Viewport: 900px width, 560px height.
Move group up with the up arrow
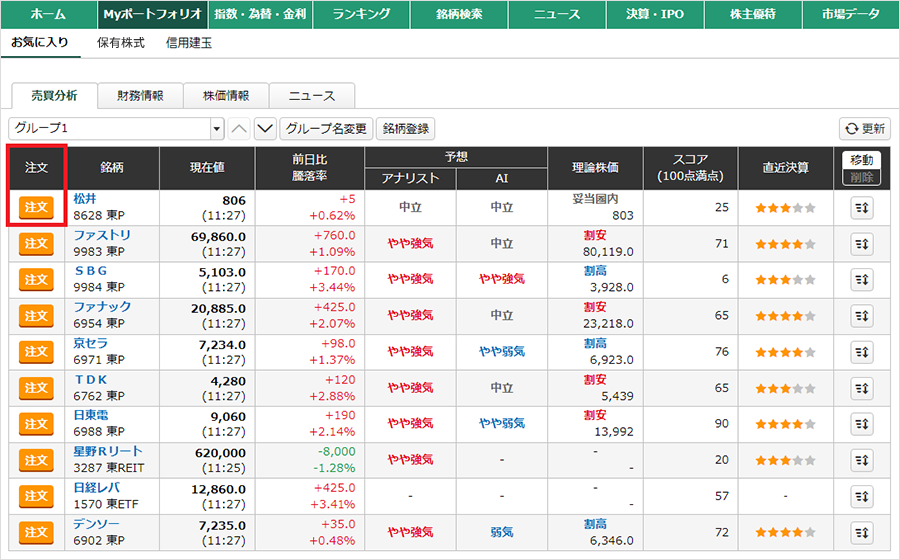tap(239, 129)
